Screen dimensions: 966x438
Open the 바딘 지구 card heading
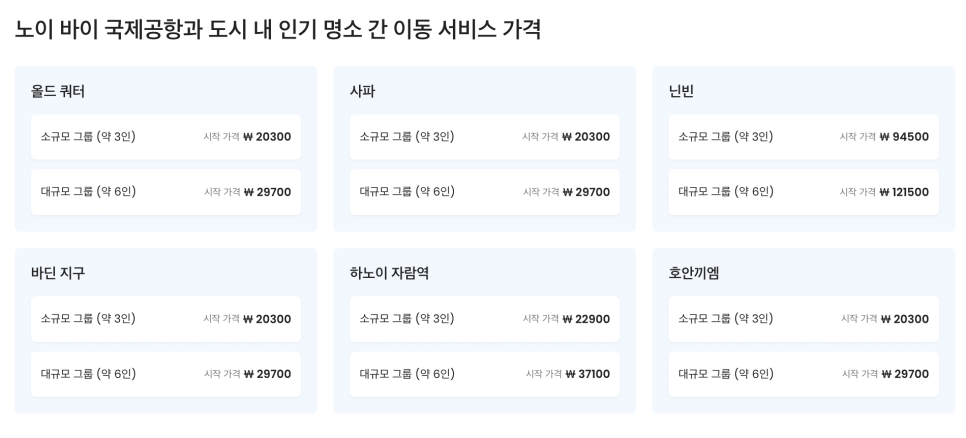pyautogui.click(x=58, y=273)
